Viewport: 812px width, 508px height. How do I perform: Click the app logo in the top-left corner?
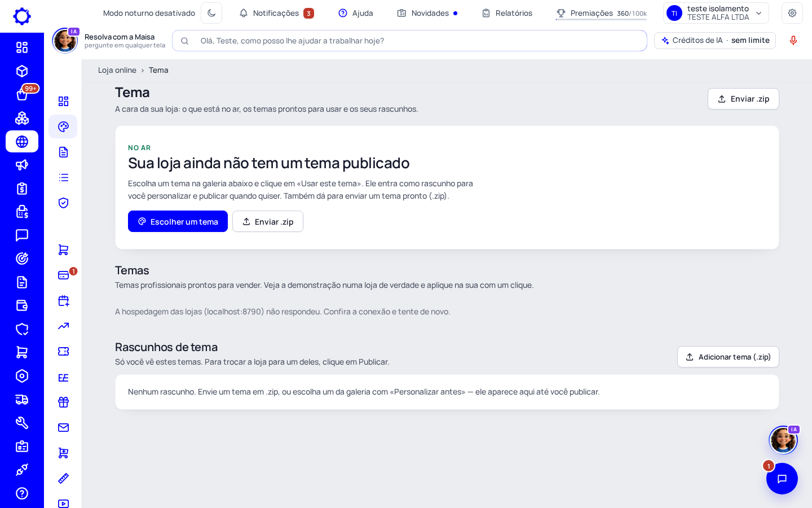[x=22, y=16]
